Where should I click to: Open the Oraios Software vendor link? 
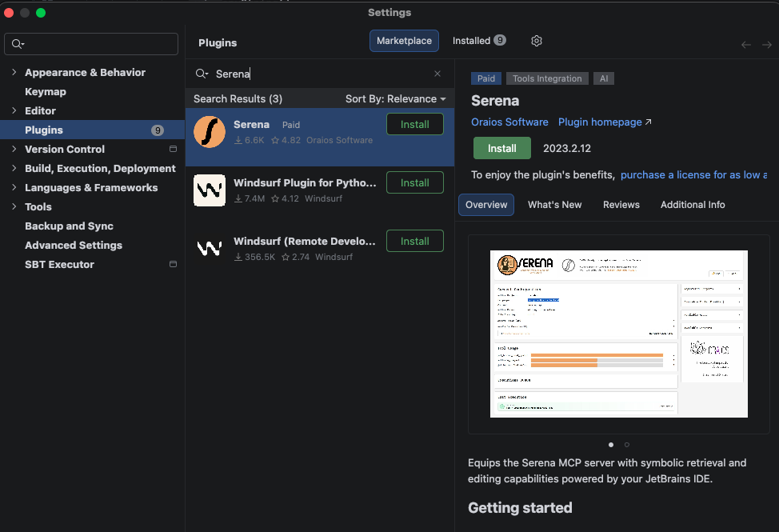tap(509, 122)
